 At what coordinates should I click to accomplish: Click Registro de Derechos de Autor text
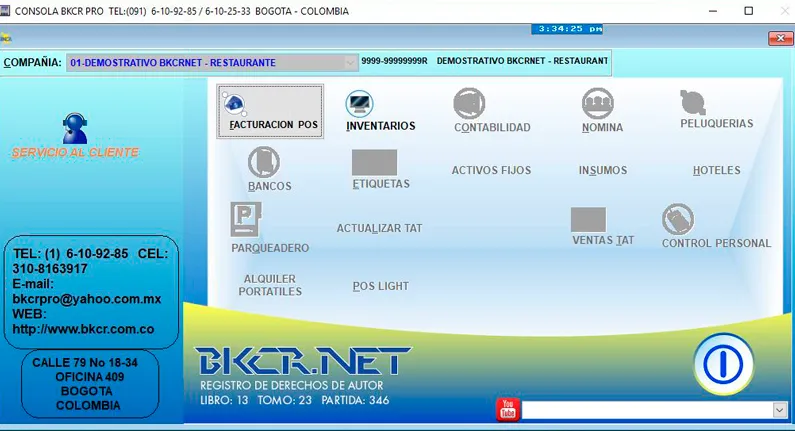click(292, 385)
